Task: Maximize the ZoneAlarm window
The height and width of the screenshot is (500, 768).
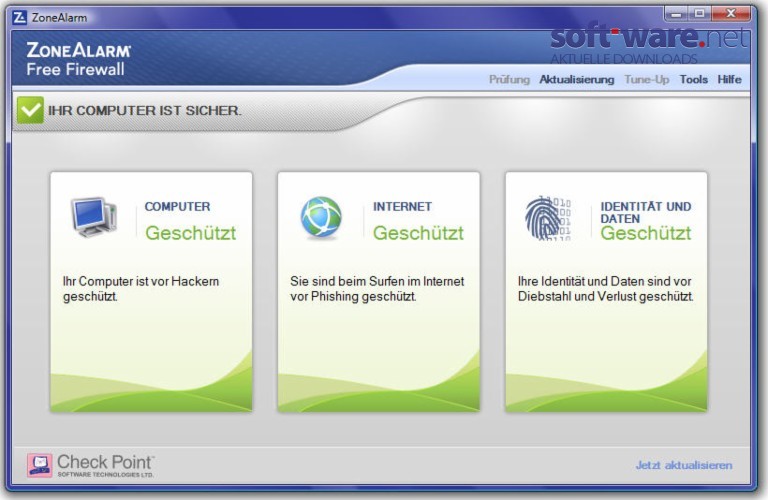Action: pos(699,14)
